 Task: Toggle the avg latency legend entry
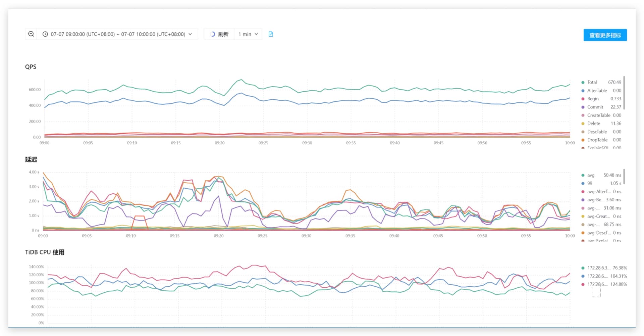pyautogui.click(x=591, y=175)
